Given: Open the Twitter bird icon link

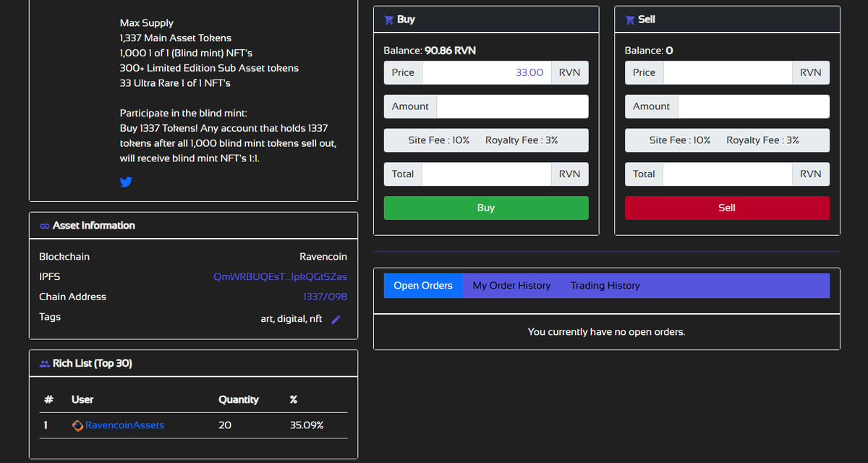Looking at the screenshot, I should tap(126, 182).
